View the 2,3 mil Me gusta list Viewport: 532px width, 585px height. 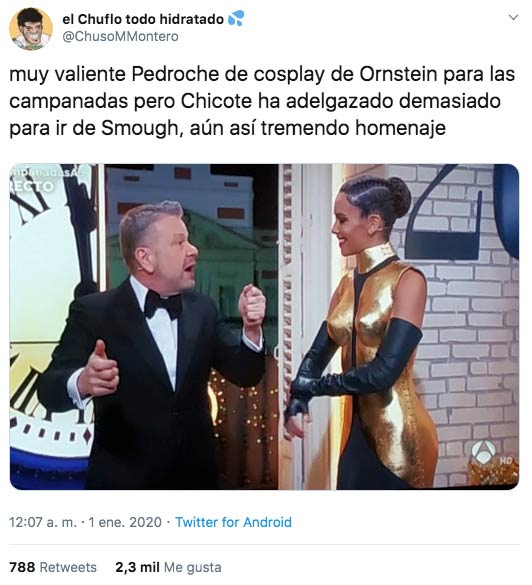coord(168,567)
